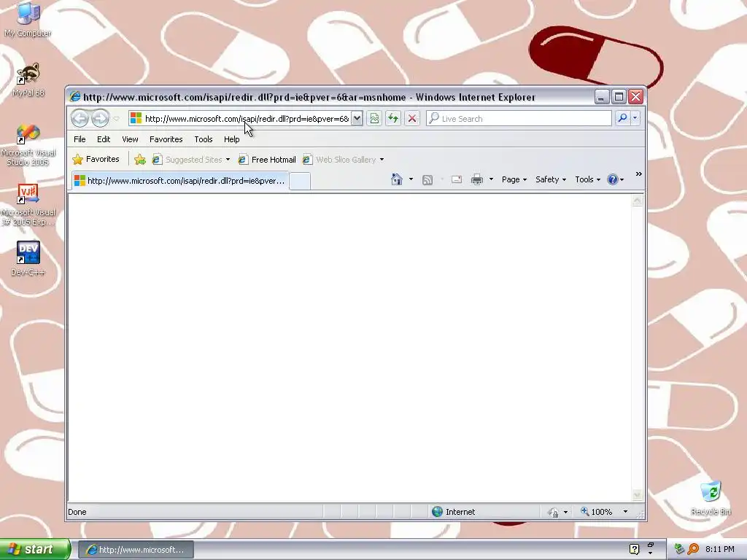Open the Tools command bar menu

pos(587,179)
